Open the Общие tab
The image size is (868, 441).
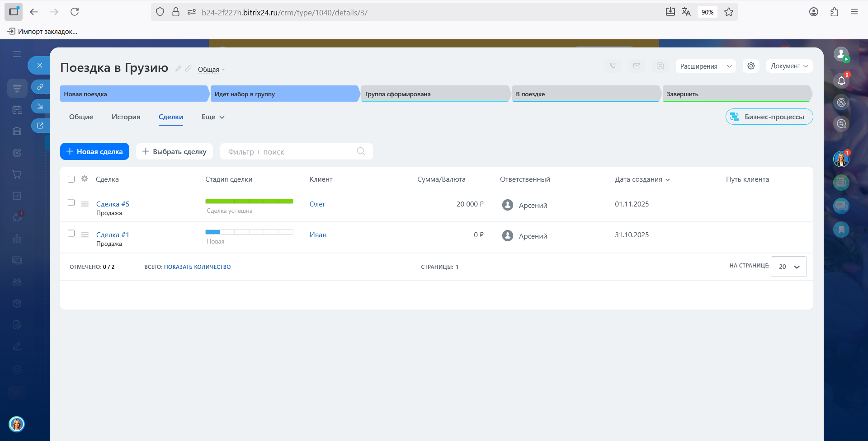click(x=81, y=117)
